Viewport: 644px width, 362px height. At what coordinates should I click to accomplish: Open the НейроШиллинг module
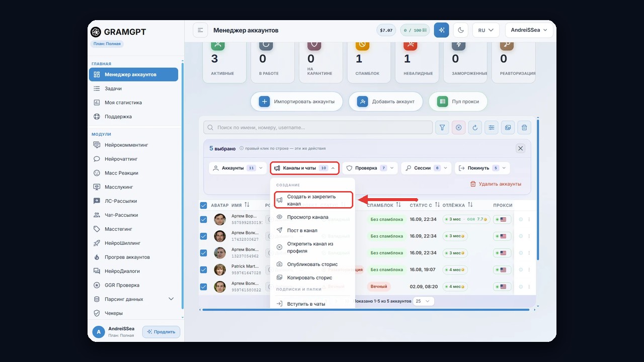click(133, 243)
